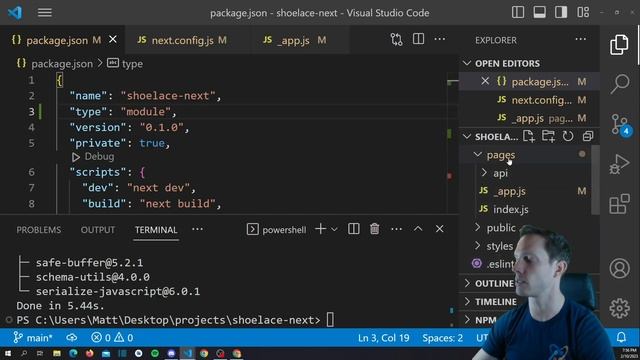The image size is (640, 360).
Task: Switch to _app.js editor tab
Action: [x=300, y=40]
